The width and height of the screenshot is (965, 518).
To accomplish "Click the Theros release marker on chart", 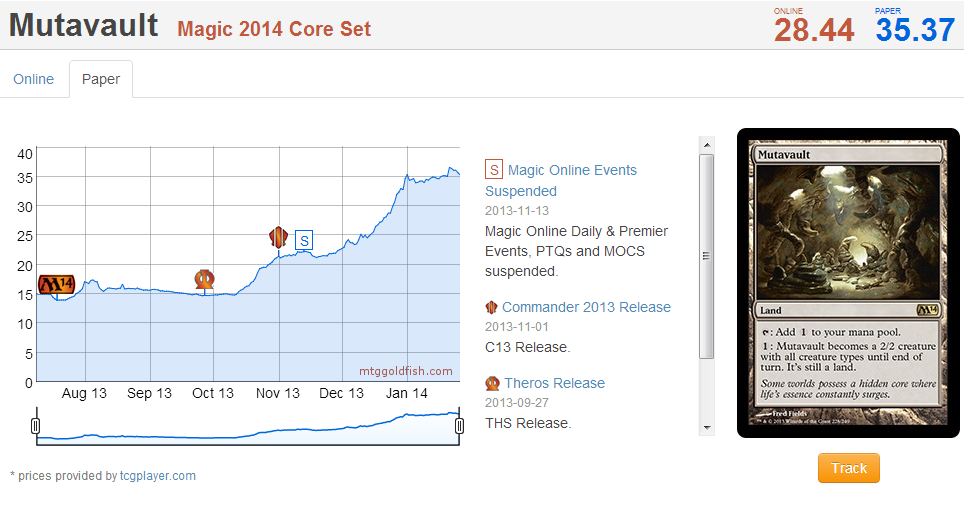I will (x=205, y=279).
